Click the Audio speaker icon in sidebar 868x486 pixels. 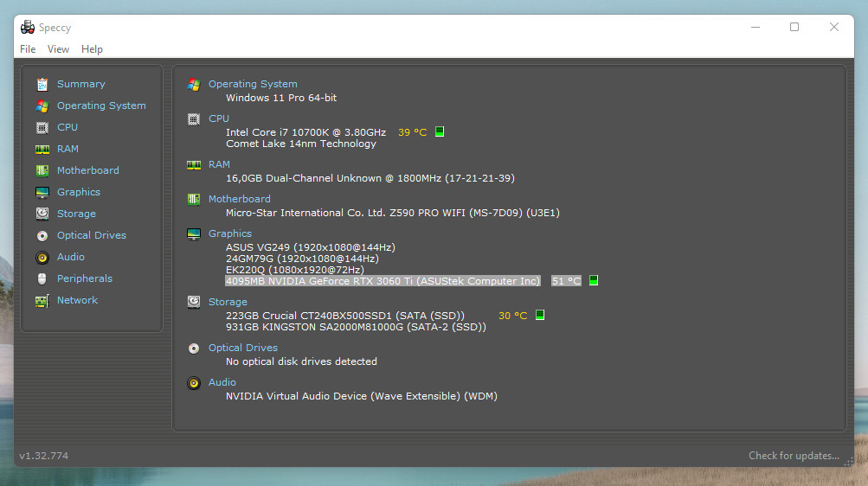coord(42,257)
